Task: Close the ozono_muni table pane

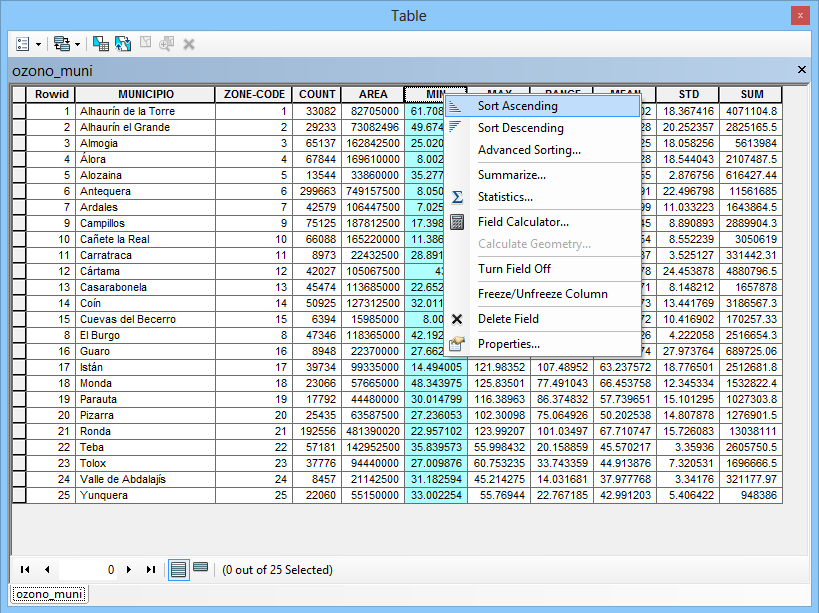Action: coord(802,70)
